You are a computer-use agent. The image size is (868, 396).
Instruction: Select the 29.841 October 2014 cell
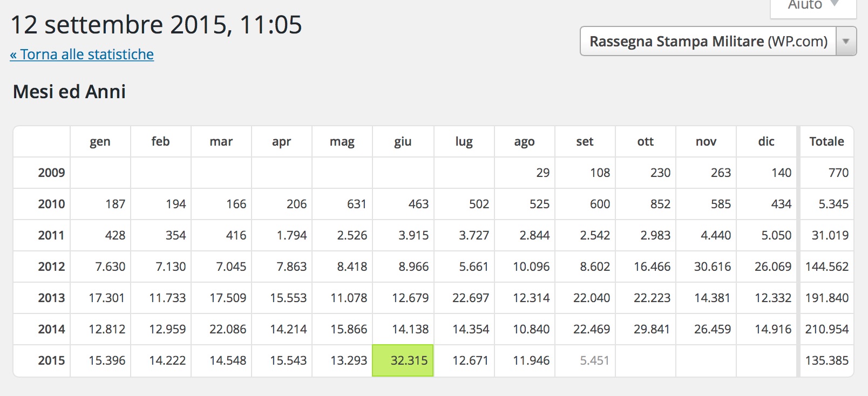tap(652, 329)
